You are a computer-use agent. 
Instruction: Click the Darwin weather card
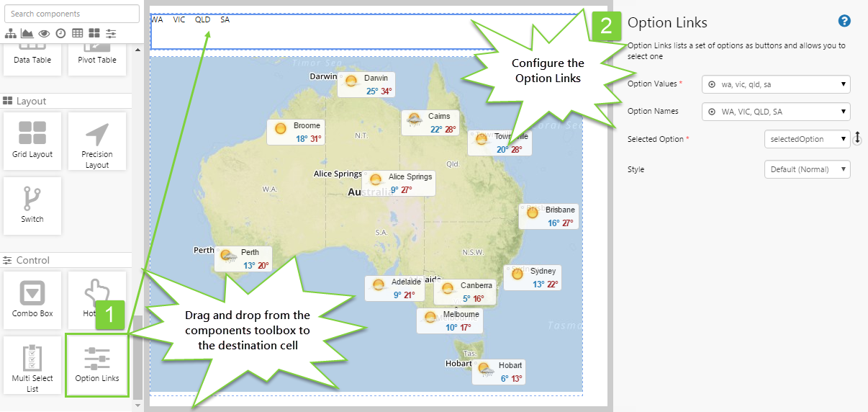[368, 84]
